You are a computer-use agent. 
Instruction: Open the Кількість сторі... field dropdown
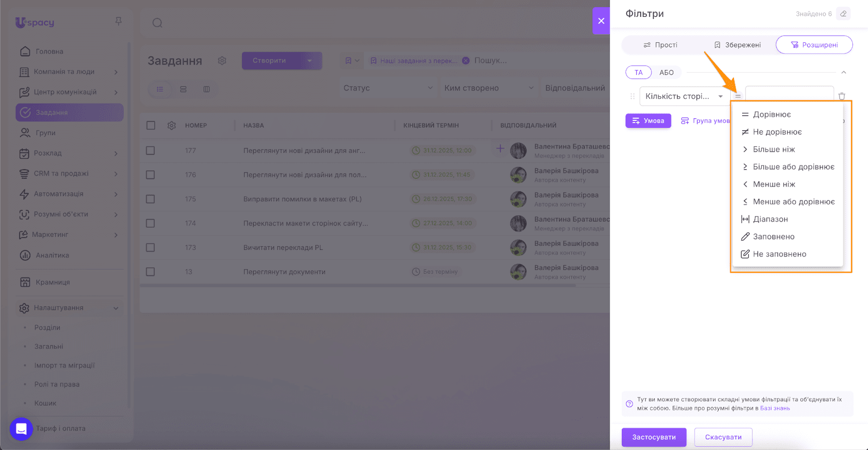685,96
